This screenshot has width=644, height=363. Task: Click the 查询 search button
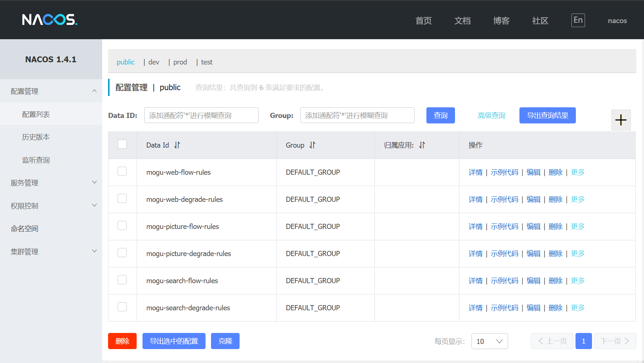click(x=440, y=115)
